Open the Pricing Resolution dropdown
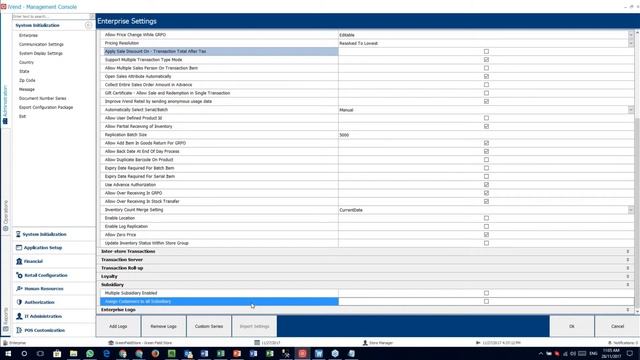 pos(631,43)
